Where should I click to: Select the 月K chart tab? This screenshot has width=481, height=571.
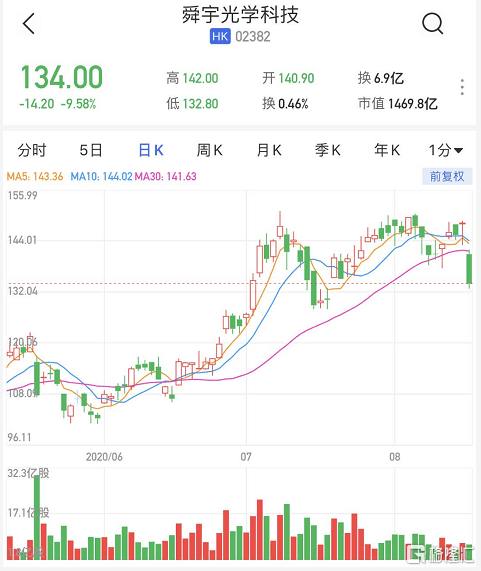269,150
